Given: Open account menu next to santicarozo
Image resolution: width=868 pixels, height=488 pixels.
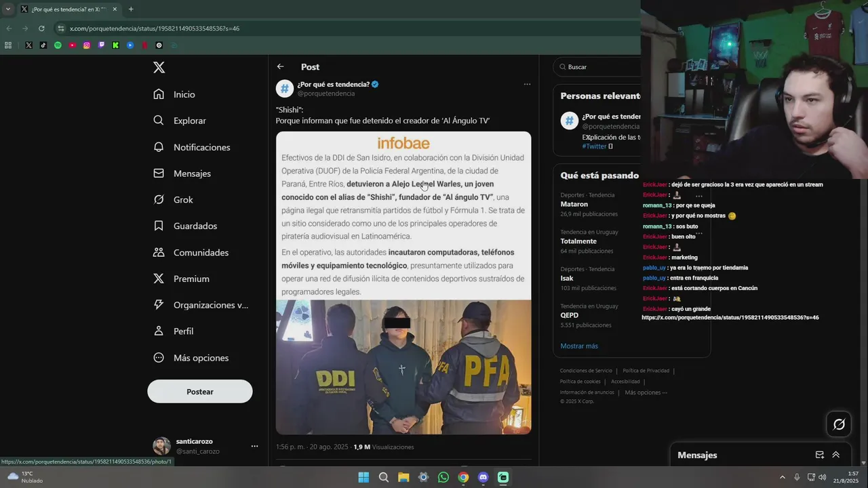Looking at the screenshot, I should click(x=254, y=446).
